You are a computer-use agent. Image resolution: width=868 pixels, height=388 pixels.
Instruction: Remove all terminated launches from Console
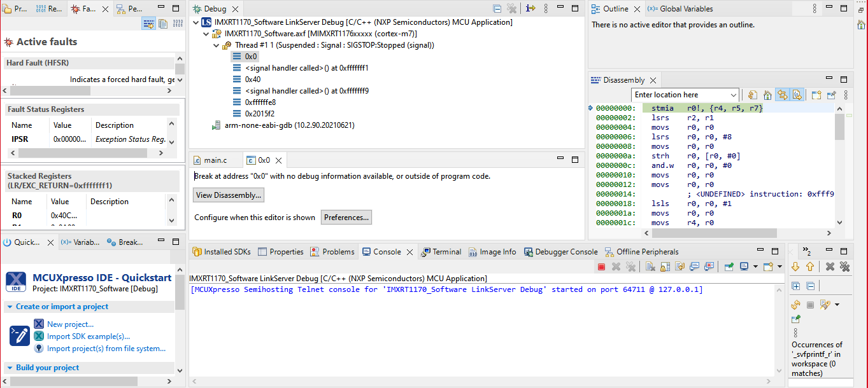[631, 266]
